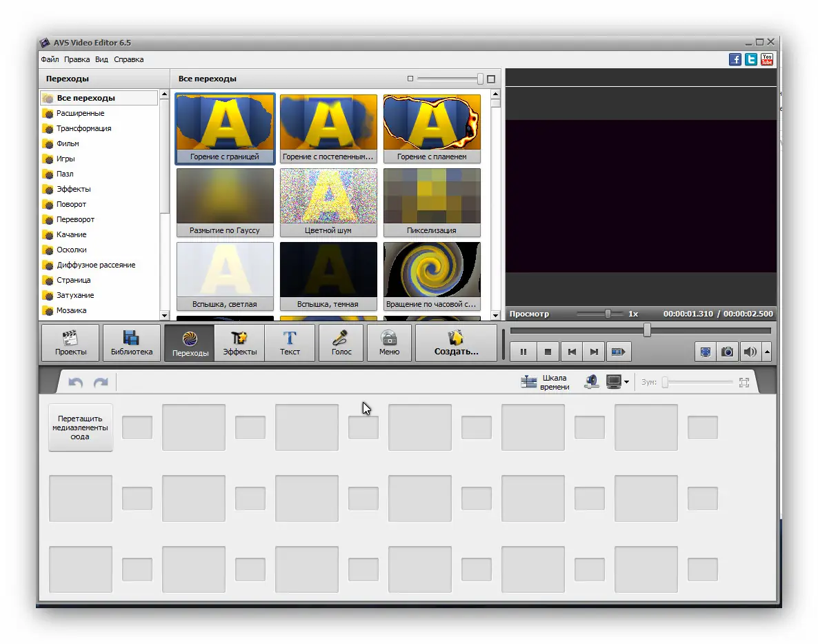Open the Текст text panel

290,343
